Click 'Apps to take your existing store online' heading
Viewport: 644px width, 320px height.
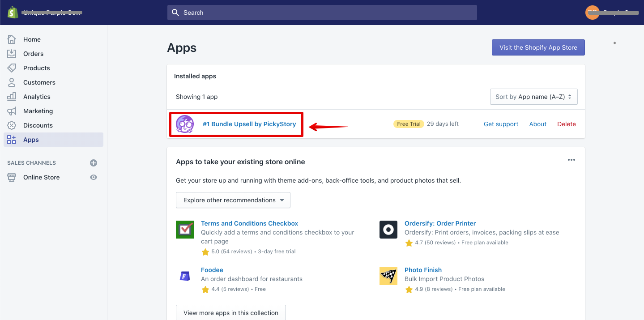point(240,162)
